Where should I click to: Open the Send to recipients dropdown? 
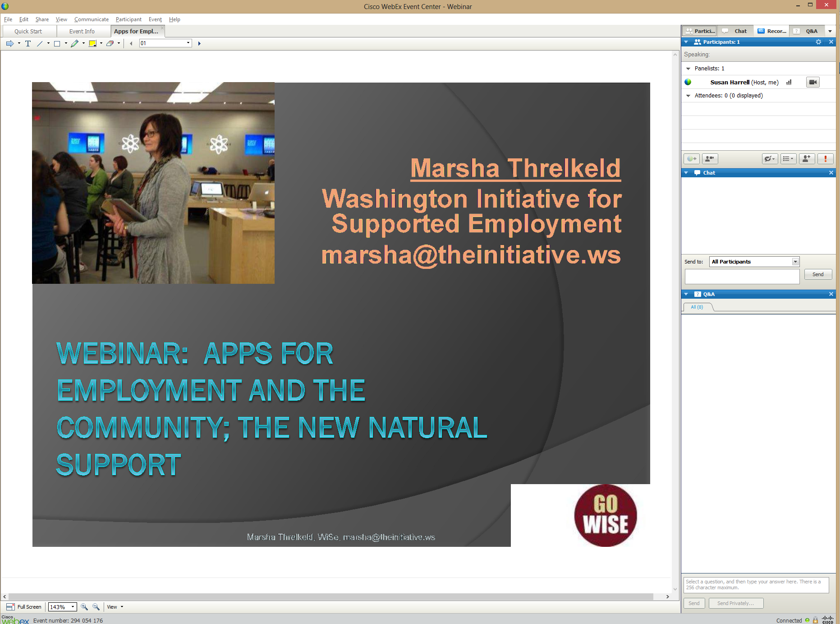point(795,262)
